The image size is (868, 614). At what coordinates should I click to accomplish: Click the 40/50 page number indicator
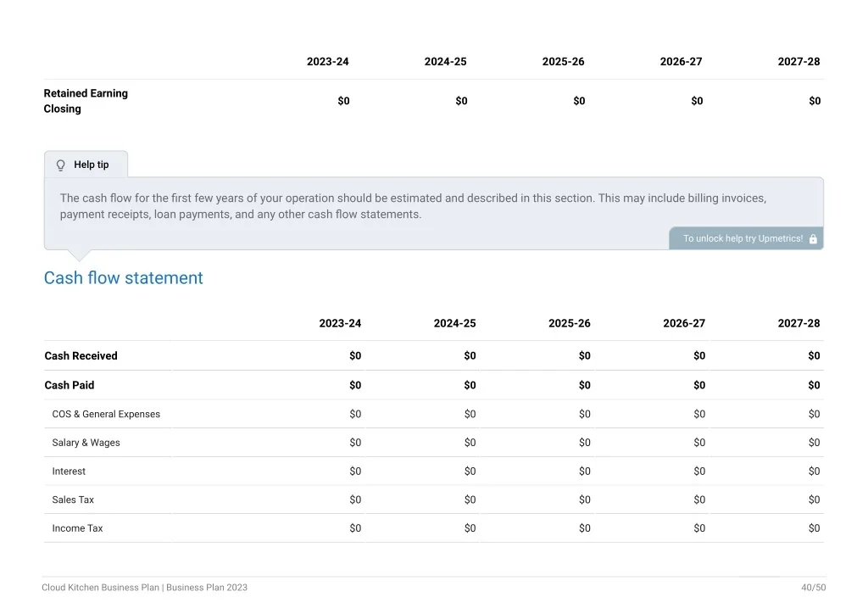813,588
